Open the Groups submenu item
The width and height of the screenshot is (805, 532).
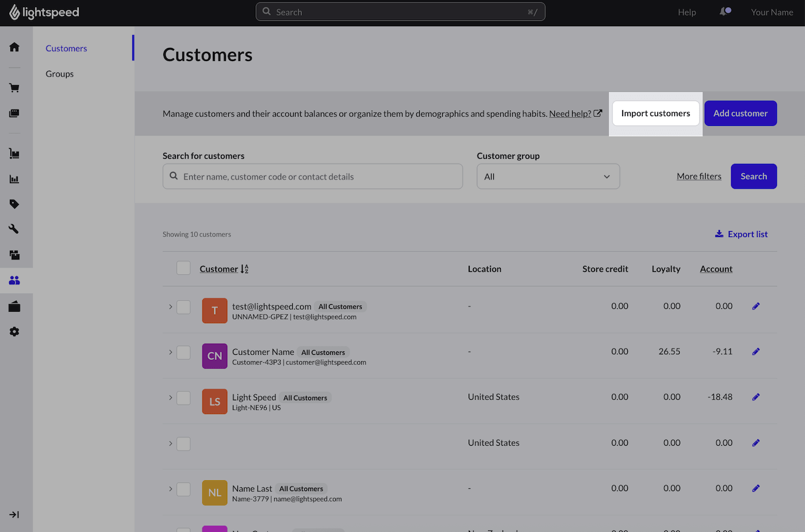click(60, 74)
